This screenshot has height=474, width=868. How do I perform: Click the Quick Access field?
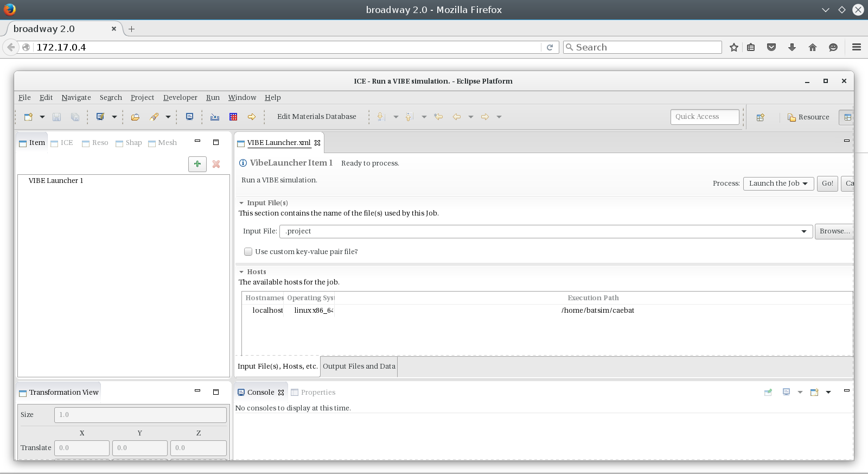click(705, 117)
